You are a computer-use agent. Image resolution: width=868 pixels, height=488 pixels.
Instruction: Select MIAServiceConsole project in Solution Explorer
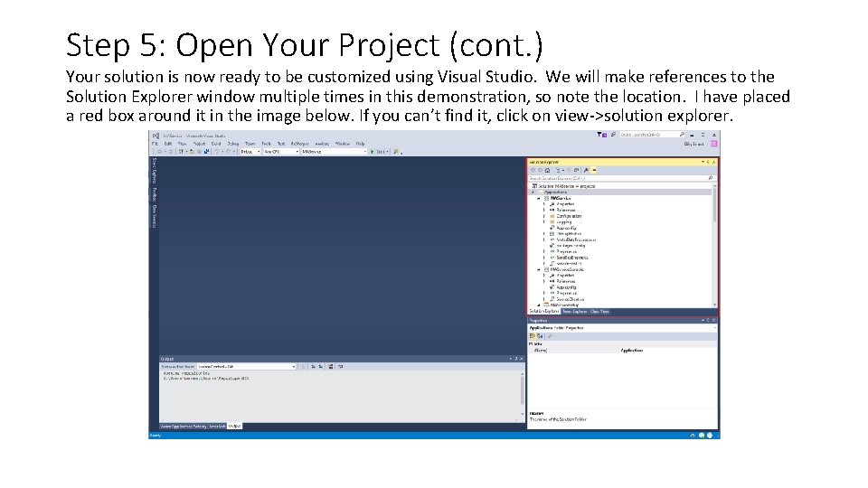tap(563, 269)
